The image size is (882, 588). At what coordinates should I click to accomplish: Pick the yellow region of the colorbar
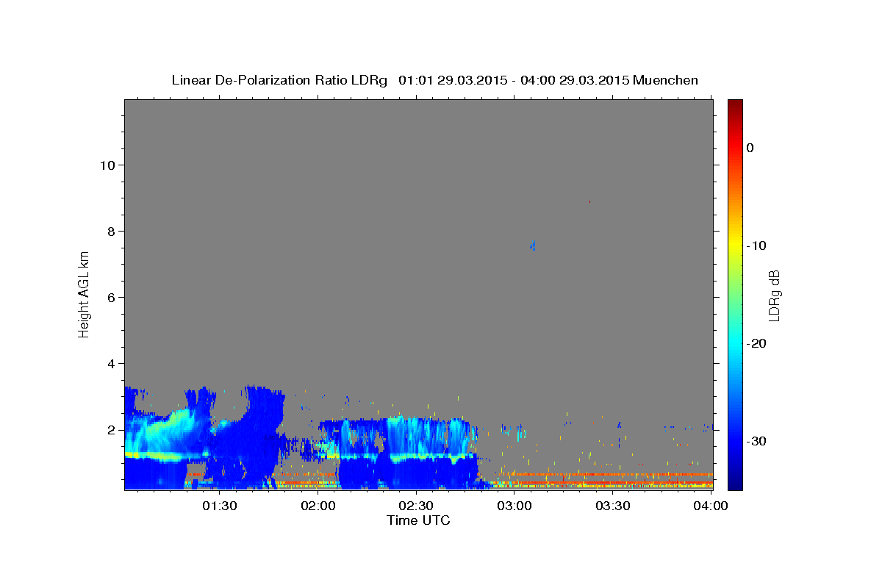pyautogui.click(x=735, y=245)
